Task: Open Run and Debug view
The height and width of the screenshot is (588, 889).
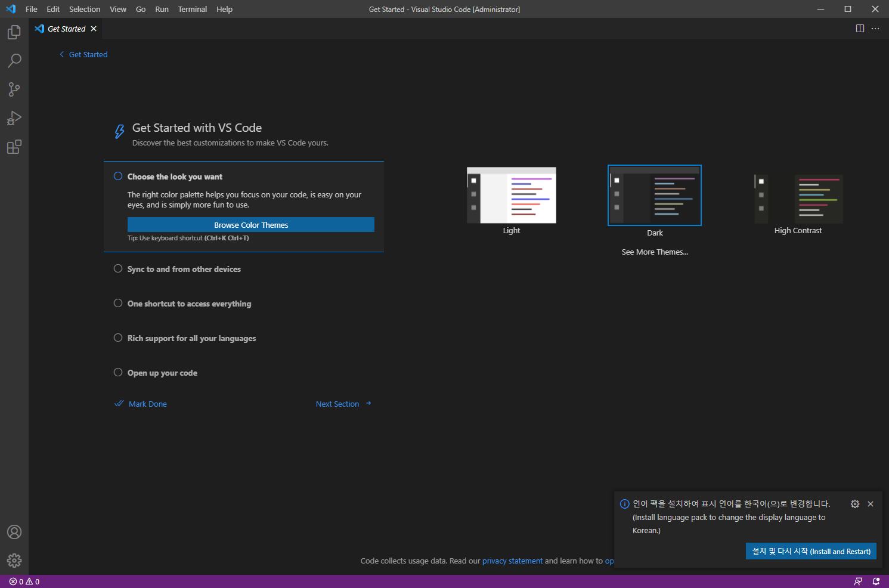Action: (14, 118)
